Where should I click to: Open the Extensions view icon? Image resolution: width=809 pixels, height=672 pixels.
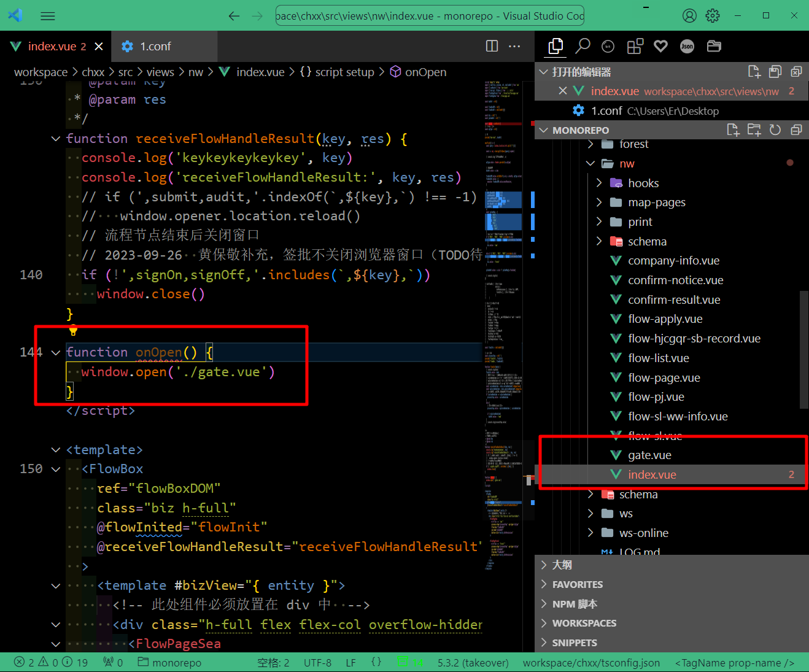(635, 46)
